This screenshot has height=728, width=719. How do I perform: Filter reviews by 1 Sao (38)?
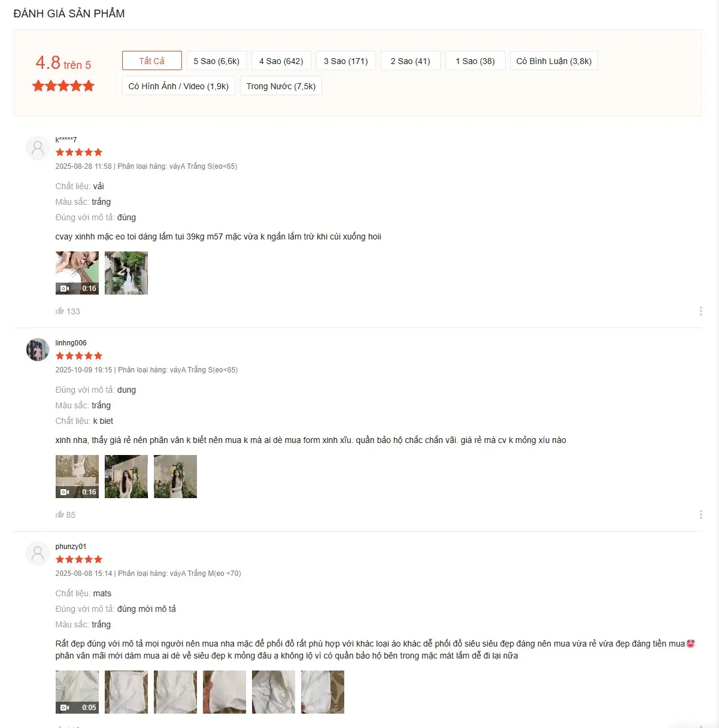tap(475, 60)
